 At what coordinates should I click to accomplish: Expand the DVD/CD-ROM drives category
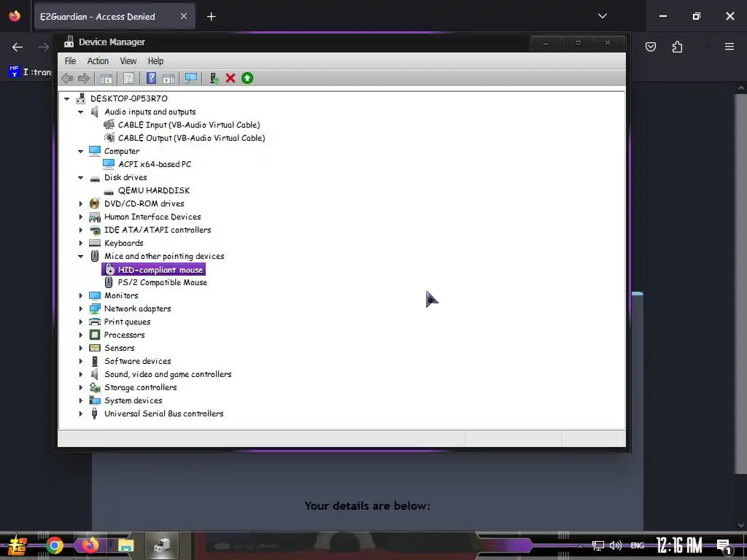click(80, 204)
